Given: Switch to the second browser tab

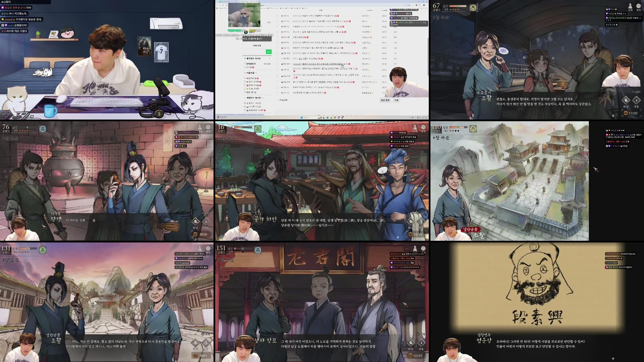Looking at the screenshot, I should 248,2.
